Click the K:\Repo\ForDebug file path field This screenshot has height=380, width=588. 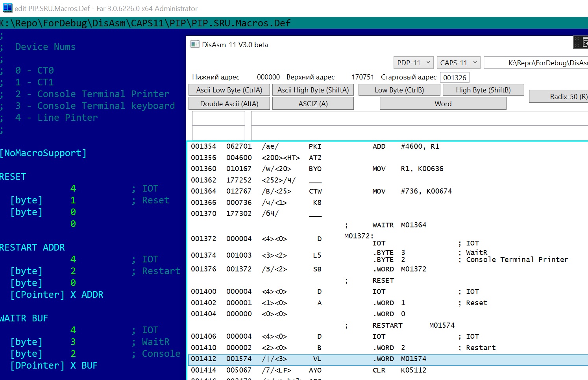(x=536, y=63)
